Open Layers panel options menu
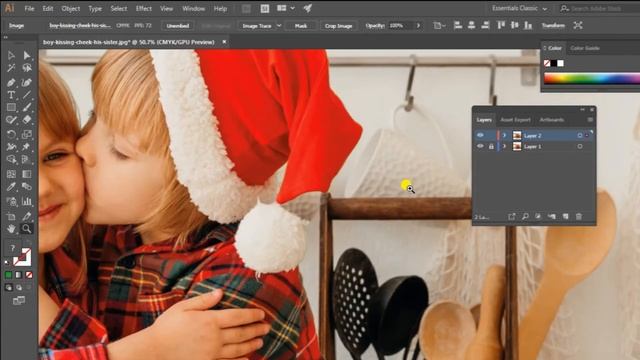Viewport: 640px width, 360px height. click(x=590, y=120)
